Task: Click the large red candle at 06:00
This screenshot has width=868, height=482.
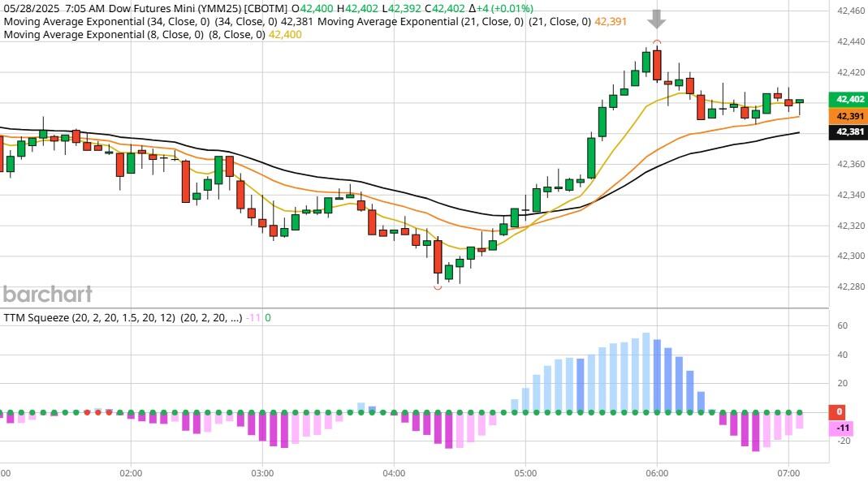Action: pos(657,65)
